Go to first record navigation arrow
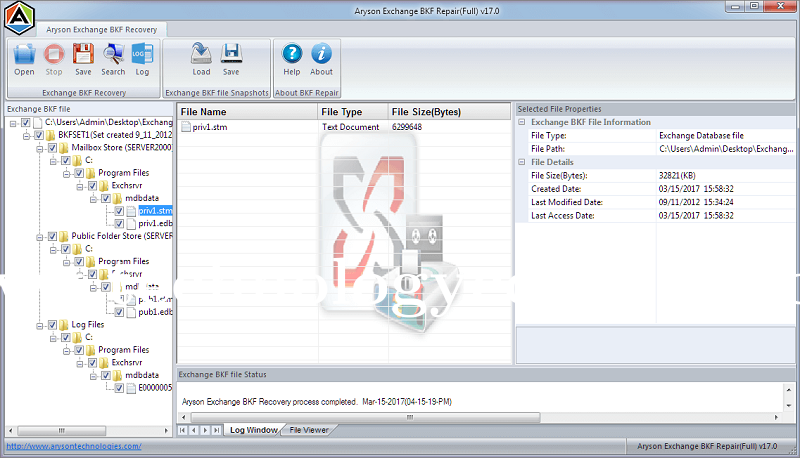Screen dimensions: 800x458 [183, 430]
